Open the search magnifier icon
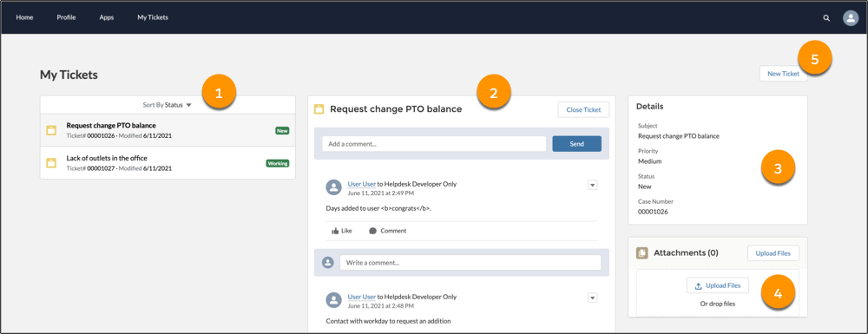 [826, 17]
